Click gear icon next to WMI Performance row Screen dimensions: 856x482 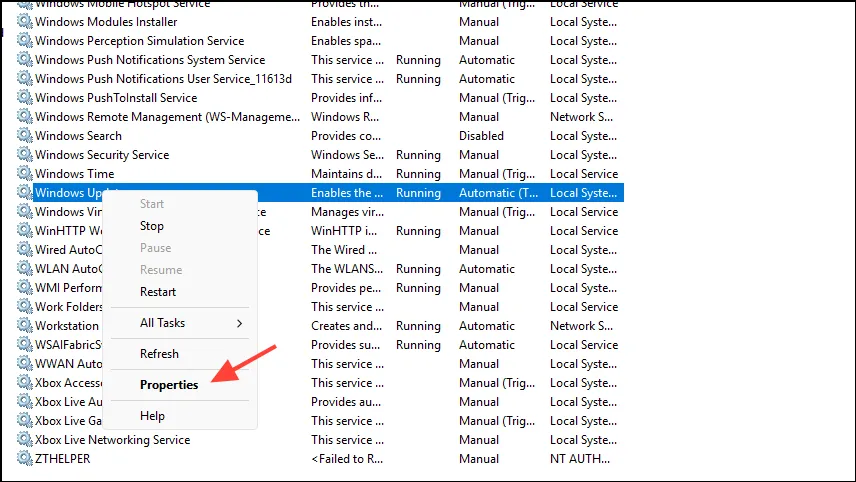point(25,288)
